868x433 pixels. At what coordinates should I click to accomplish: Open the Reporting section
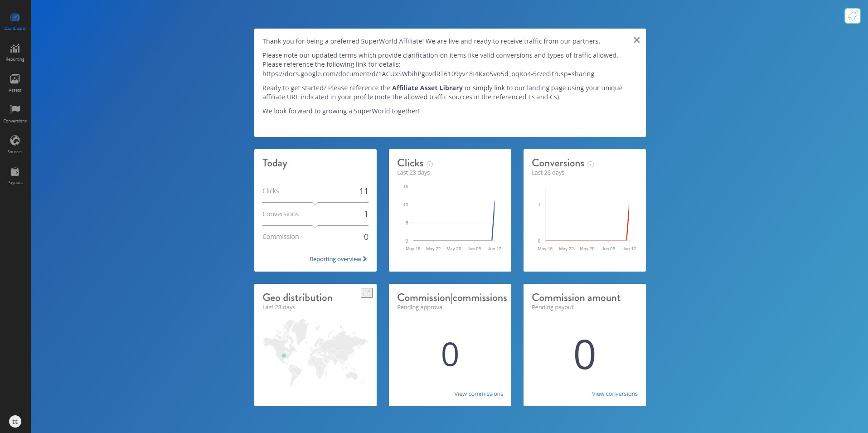click(x=15, y=53)
